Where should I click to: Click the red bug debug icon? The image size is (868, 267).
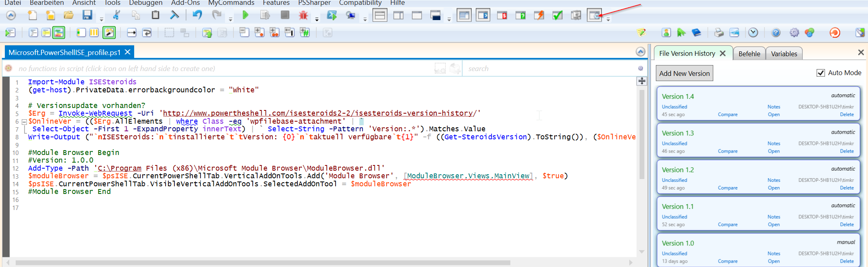[x=303, y=15]
